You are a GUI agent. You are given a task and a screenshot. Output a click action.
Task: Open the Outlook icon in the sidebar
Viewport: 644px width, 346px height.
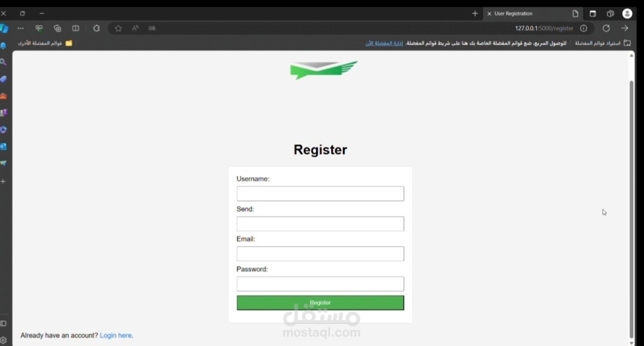[3, 146]
